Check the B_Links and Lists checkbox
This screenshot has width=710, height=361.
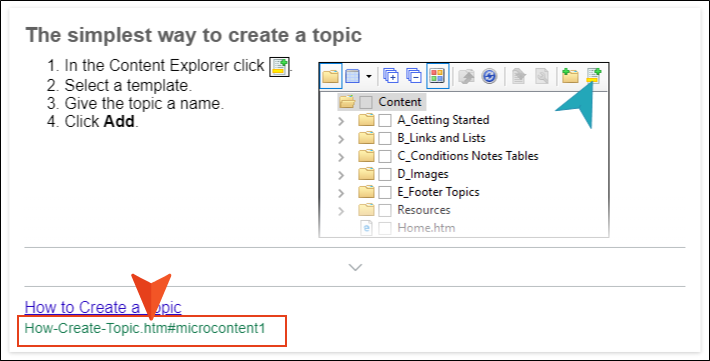[385, 139]
